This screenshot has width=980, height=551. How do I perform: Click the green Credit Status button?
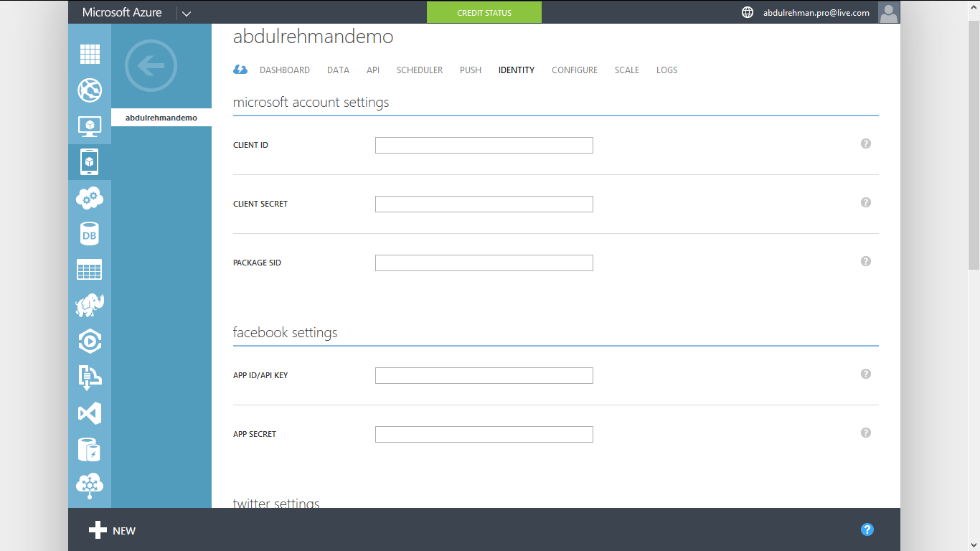point(484,12)
